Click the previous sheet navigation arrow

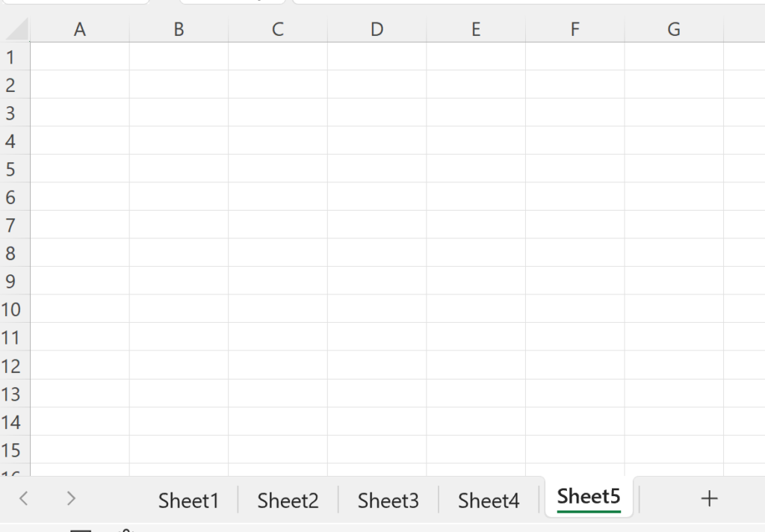pyautogui.click(x=22, y=497)
